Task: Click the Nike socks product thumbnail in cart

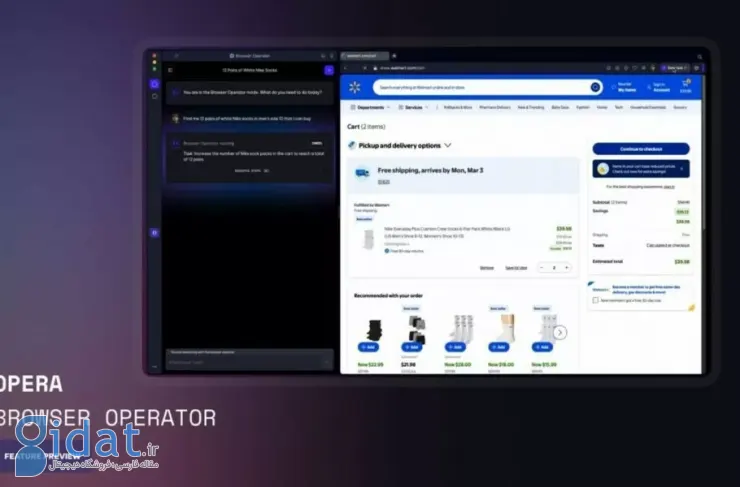Action: point(368,239)
